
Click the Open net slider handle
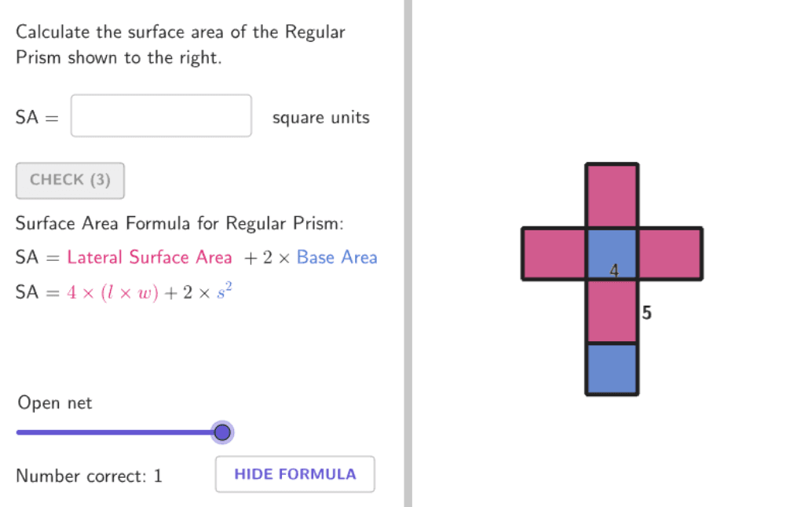(222, 432)
